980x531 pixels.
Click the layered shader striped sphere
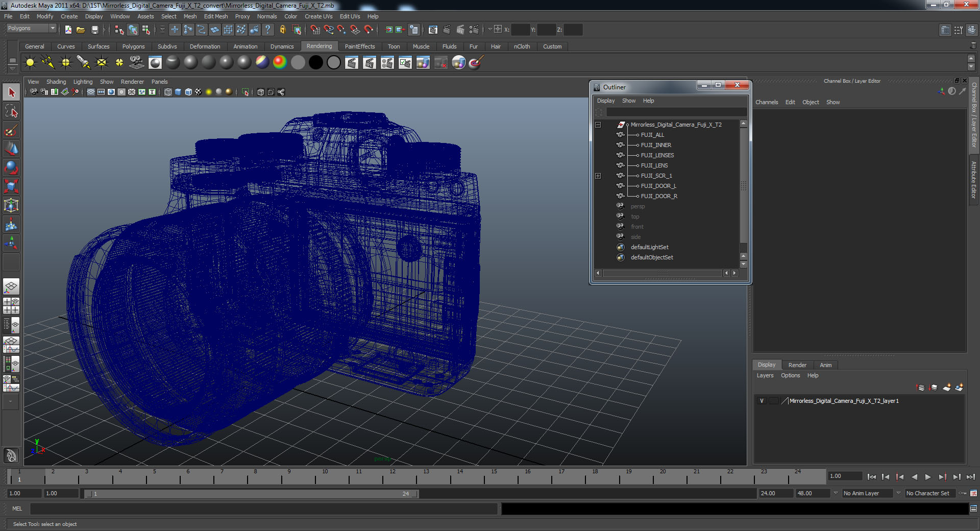pos(262,62)
